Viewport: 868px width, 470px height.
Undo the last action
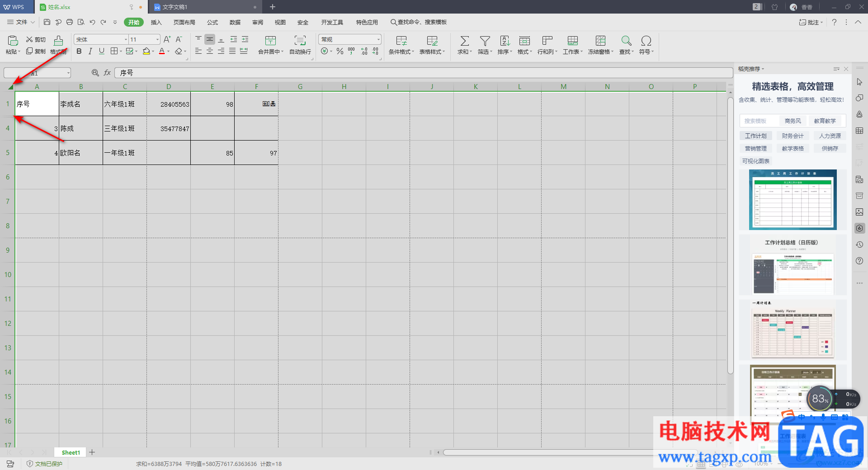click(x=92, y=22)
